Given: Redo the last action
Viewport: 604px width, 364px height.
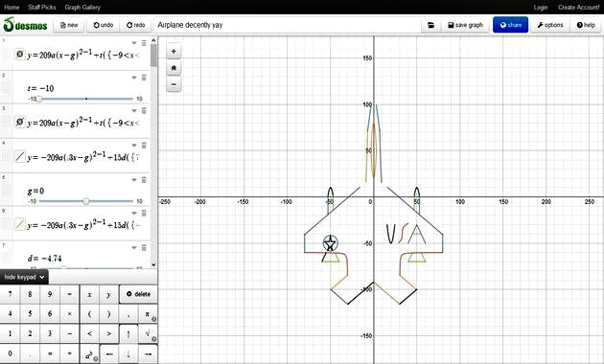Looking at the screenshot, I should 135,25.
